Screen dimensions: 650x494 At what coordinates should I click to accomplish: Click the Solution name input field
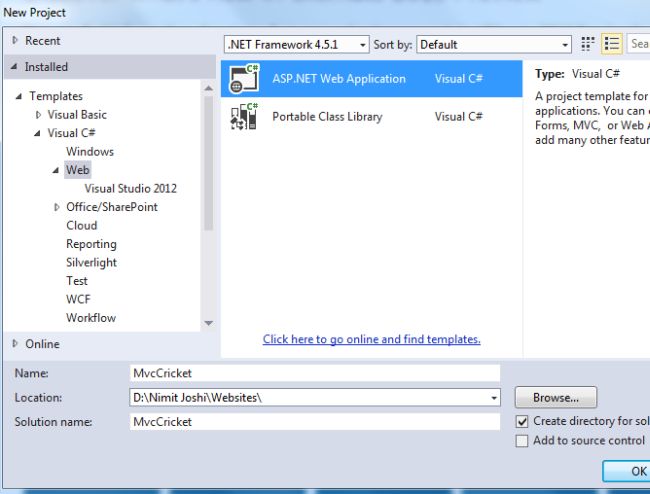coord(315,422)
